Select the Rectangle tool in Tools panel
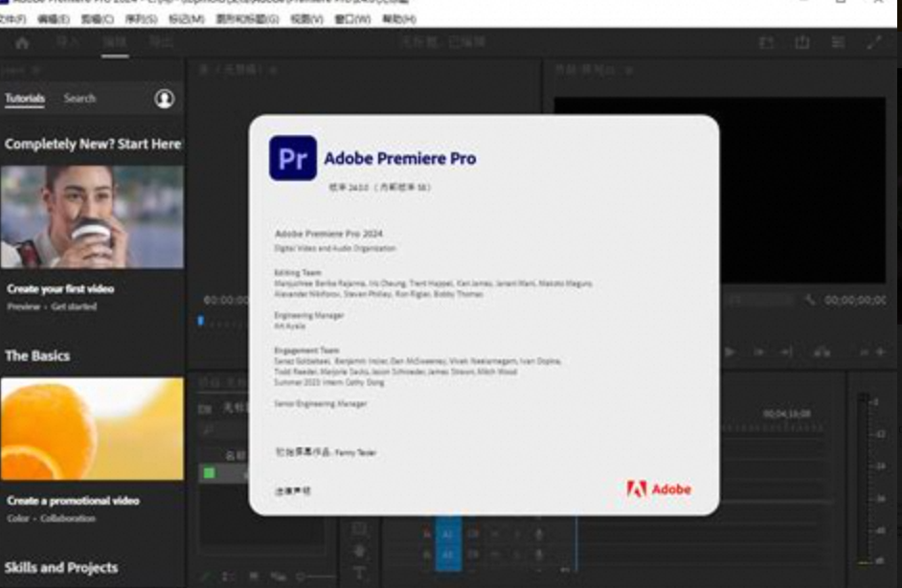Viewport: 902px width, 588px height. pyautogui.click(x=359, y=529)
